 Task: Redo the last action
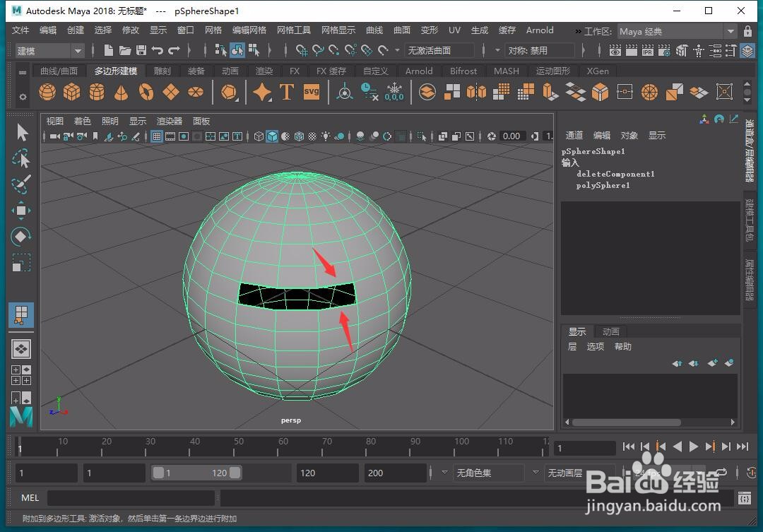point(174,50)
